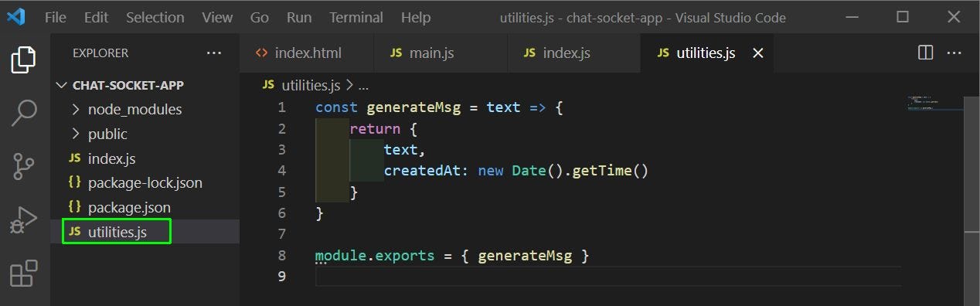
Task: Open the Help menu
Action: [x=416, y=17]
